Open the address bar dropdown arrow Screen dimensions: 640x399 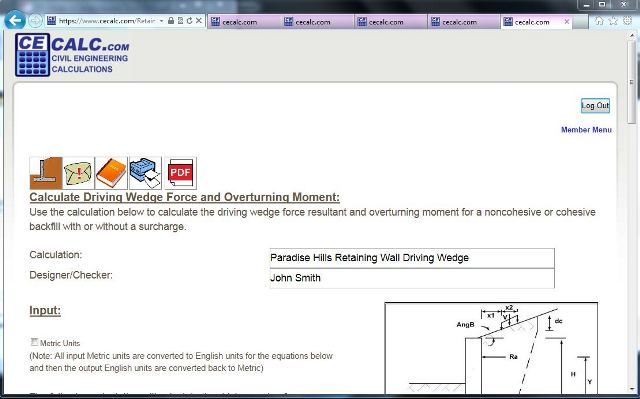click(x=162, y=21)
